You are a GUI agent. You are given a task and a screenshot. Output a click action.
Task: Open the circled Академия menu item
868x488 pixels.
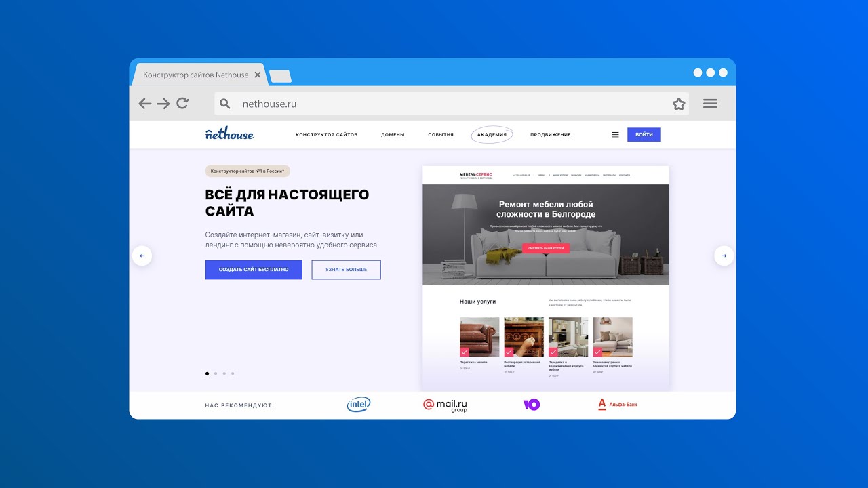[492, 134]
